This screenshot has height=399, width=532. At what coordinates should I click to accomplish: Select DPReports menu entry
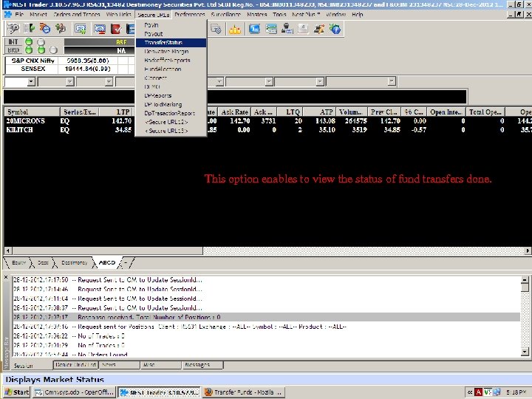tap(171, 95)
